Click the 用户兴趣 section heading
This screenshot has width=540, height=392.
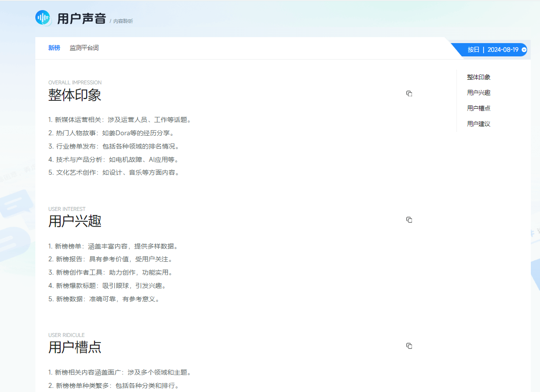pyautogui.click(x=75, y=221)
